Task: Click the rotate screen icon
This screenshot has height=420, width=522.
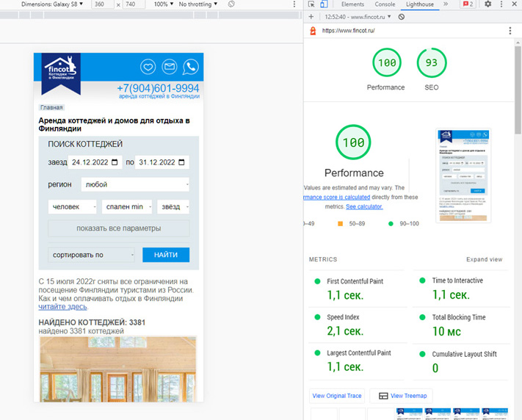Action: click(231, 4)
